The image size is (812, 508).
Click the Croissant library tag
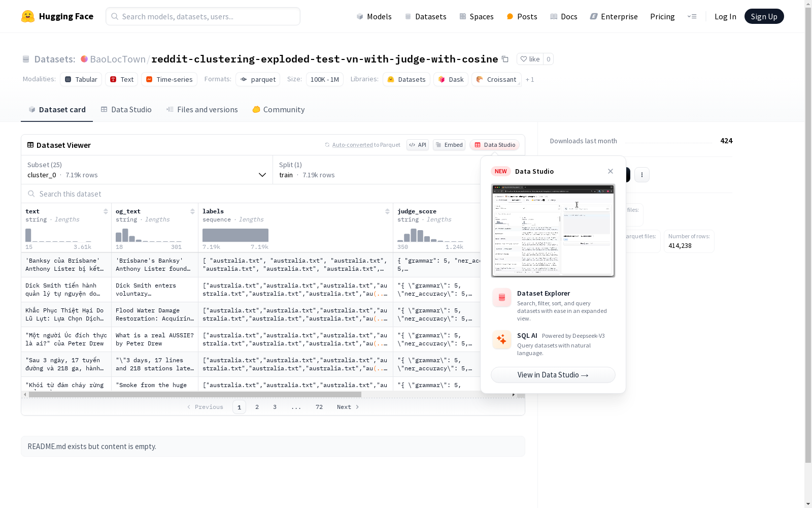pos(496,79)
